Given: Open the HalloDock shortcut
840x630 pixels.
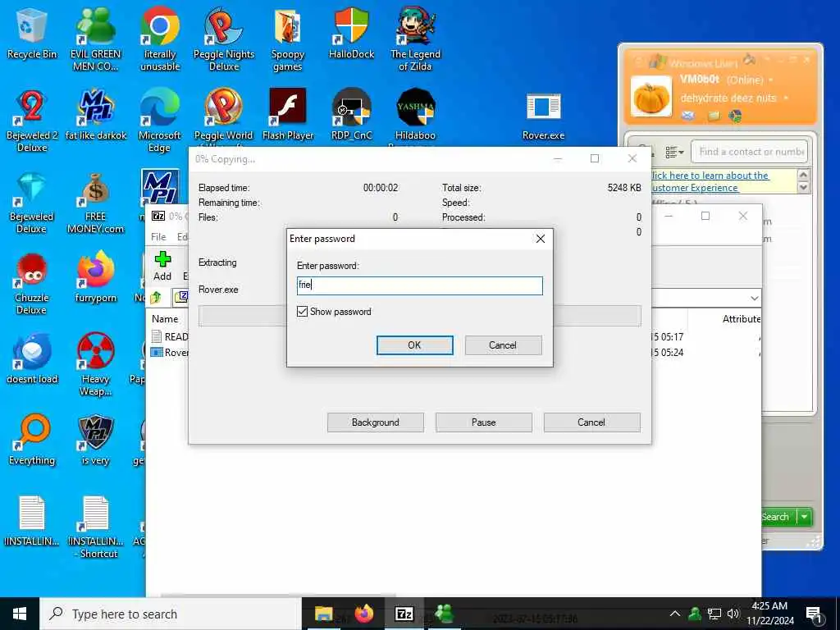Looking at the screenshot, I should pos(351,33).
